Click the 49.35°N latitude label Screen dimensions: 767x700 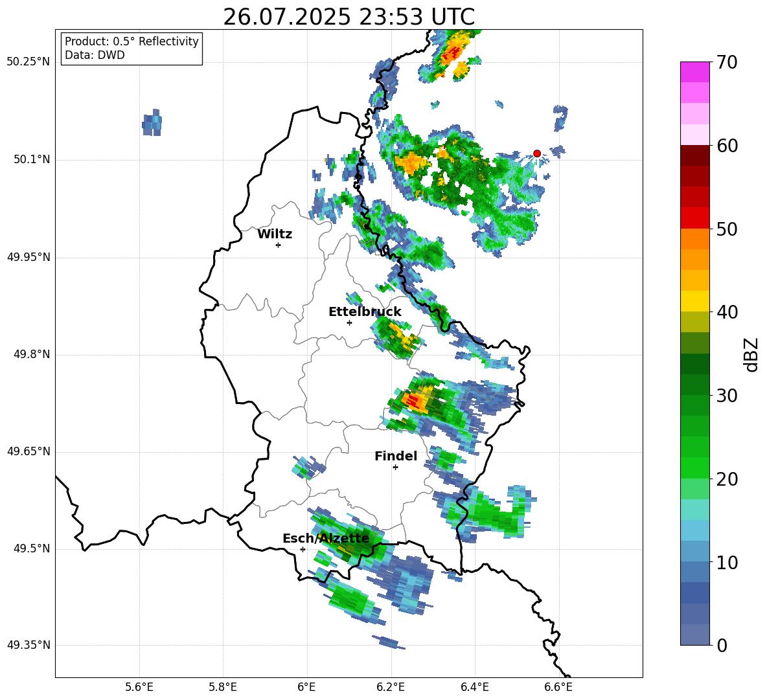point(29,645)
